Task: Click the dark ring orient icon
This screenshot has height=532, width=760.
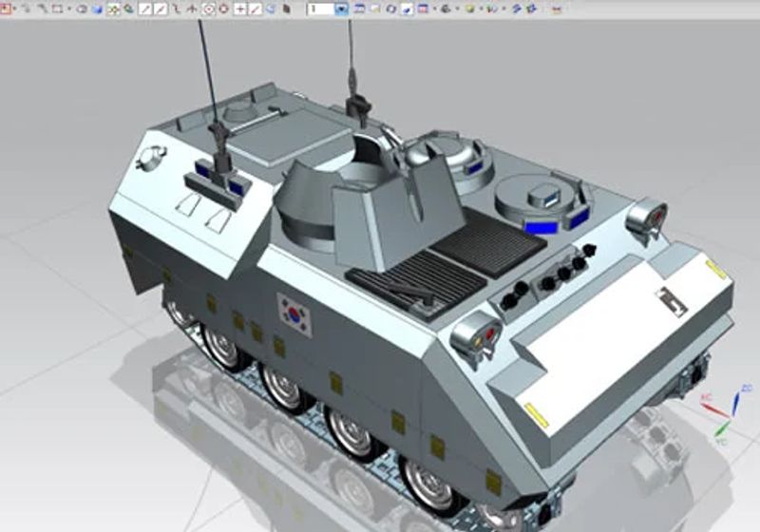Action: tap(390, 9)
